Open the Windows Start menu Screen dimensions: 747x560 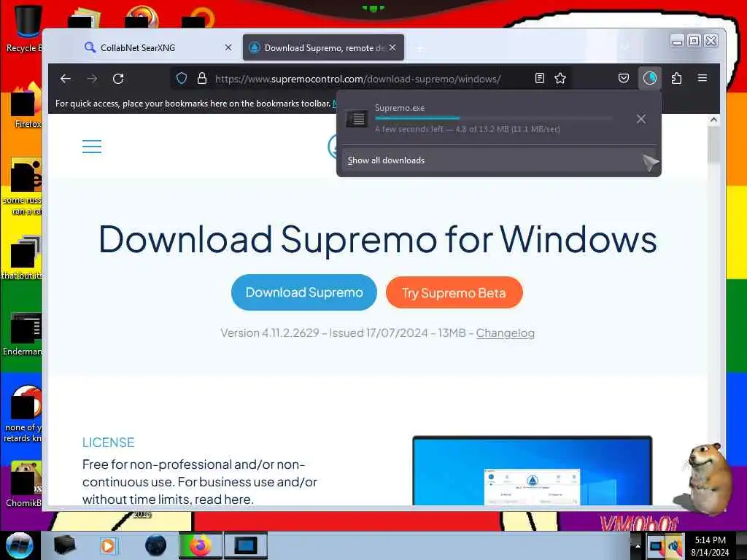click(19, 545)
